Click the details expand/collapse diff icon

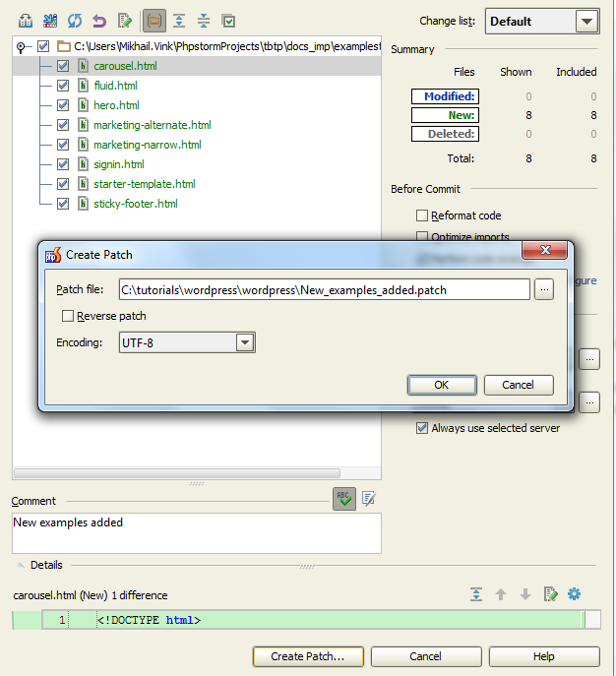[476, 594]
